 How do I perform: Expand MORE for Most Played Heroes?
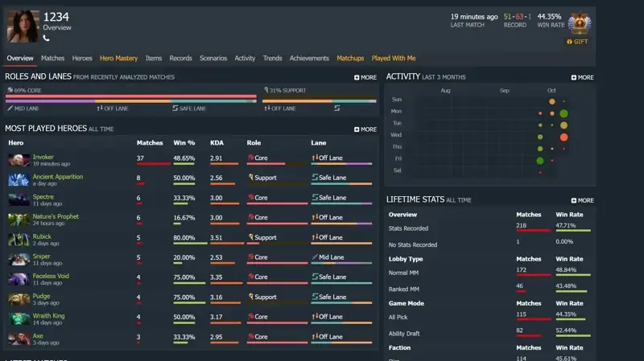(365, 129)
